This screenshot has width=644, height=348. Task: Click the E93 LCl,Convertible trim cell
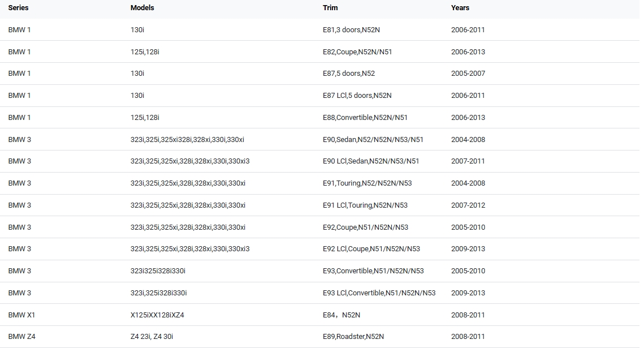(379, 293)
